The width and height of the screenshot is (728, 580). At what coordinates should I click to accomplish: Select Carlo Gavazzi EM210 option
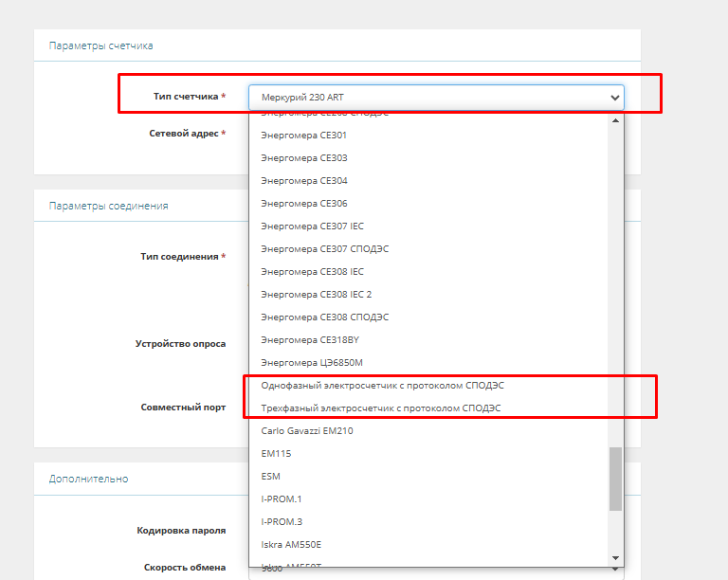(x=428, y=431)
